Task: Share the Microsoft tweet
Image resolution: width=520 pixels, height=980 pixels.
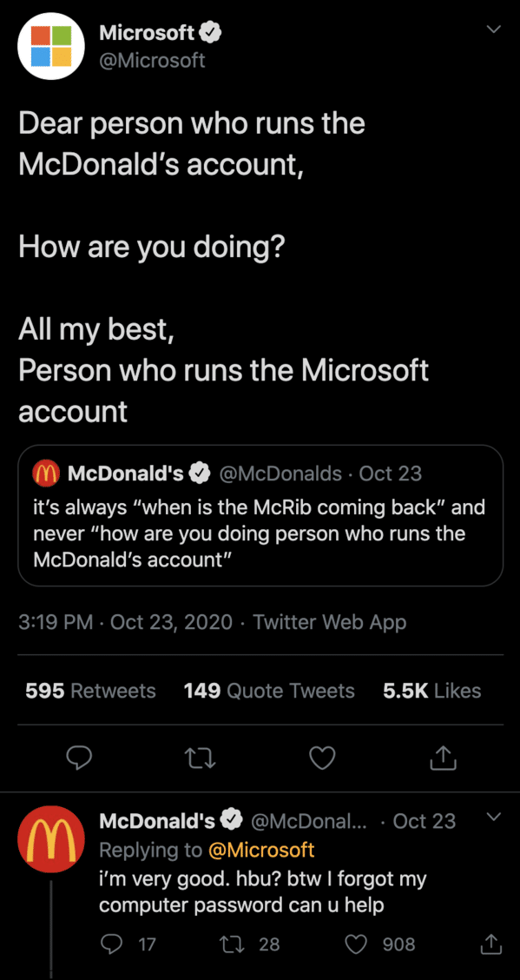Action: pos(444,758)
